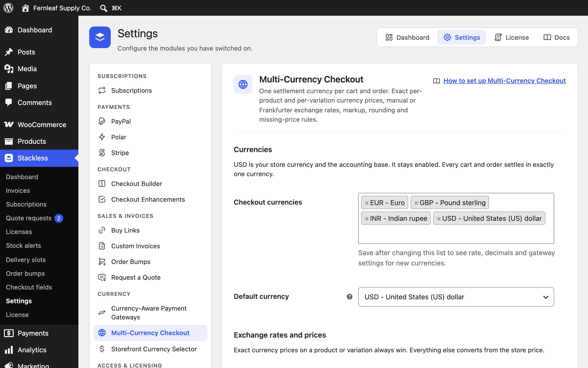Click the Subscriptions loop icon in settings list
The image size is (588, 368).
coord(102,90)
